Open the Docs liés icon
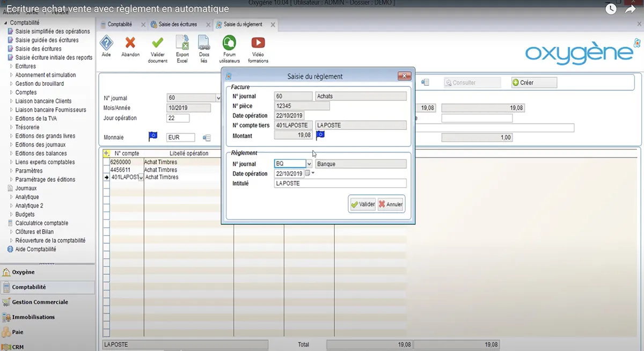Screen dimensions: 644x351 [x=204, y=43]
